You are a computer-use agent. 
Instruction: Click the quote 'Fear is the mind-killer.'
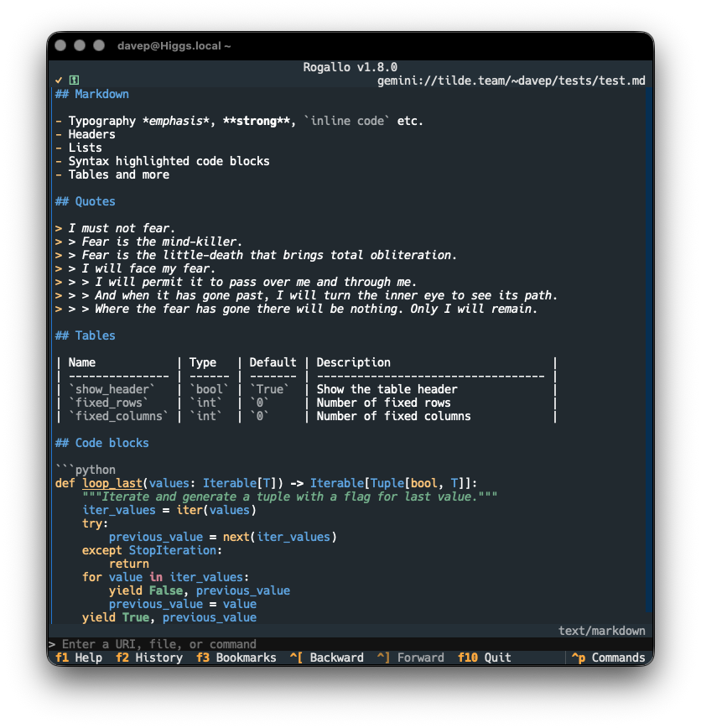click(x=162, y=242)
